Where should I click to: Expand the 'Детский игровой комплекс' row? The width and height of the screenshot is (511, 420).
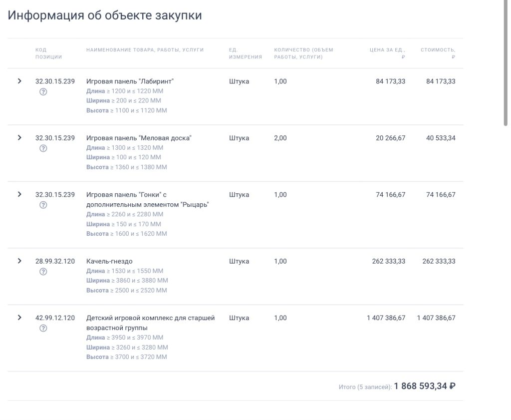19,318
